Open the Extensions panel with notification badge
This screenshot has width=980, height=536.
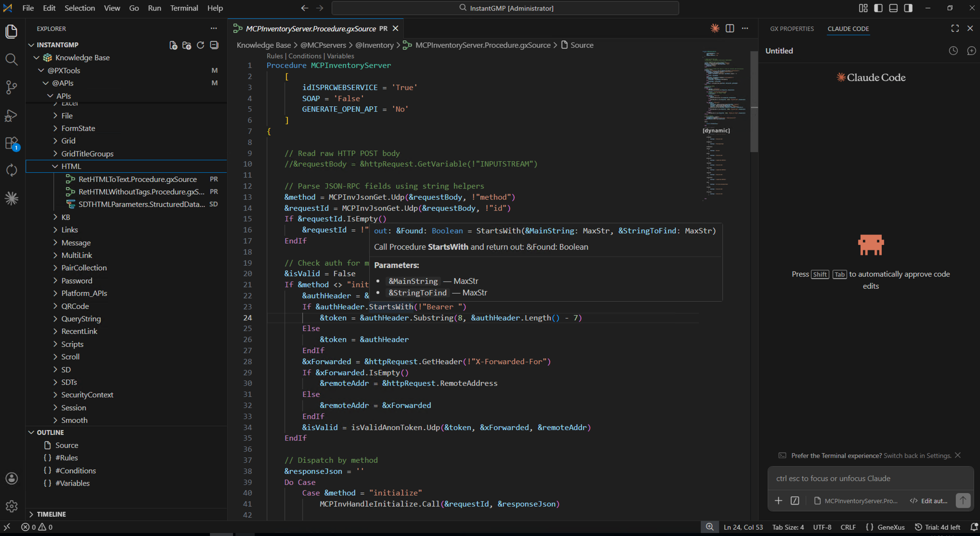pyautogui.click(x=12, y=142)
